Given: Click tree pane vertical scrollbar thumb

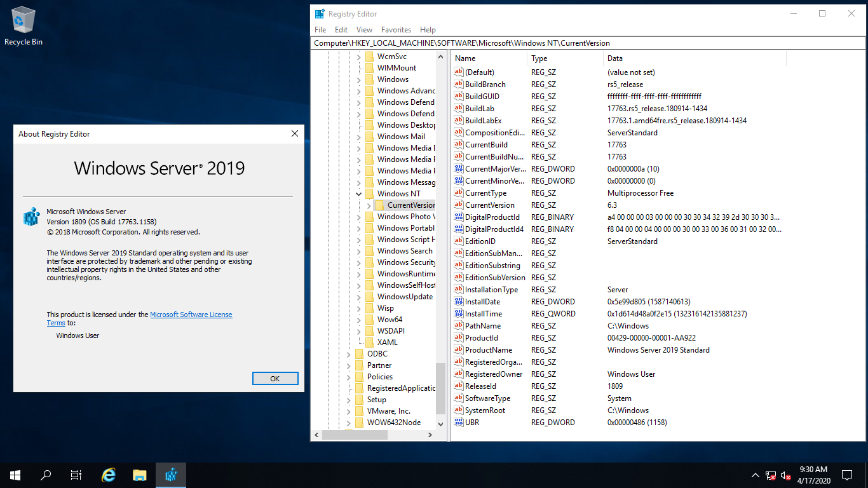Looking at the screenshot, I should 441,388.
